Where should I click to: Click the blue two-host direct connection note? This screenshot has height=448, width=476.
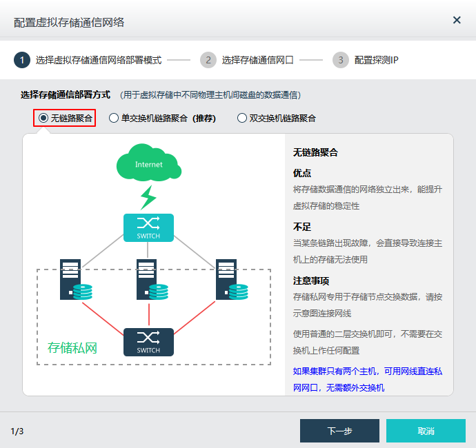click(x=368, y=379)
